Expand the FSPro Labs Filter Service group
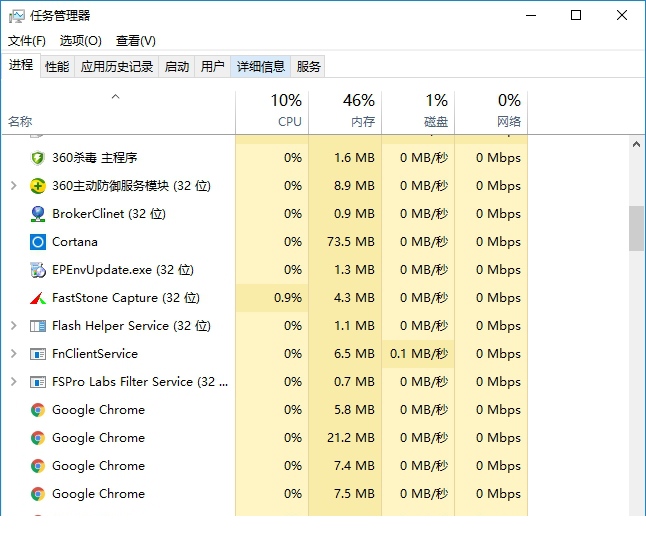Image resolution: width=646 pixels, height=536 pixels. click(x=14, y=382)
